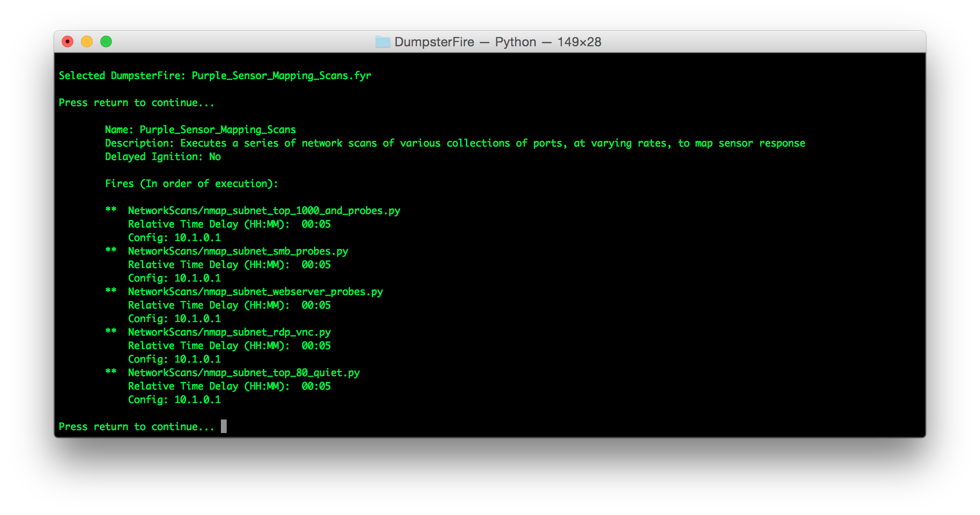980x515 pixels.
Task: Click the Description line about network scans
Action: pos(455,143)
